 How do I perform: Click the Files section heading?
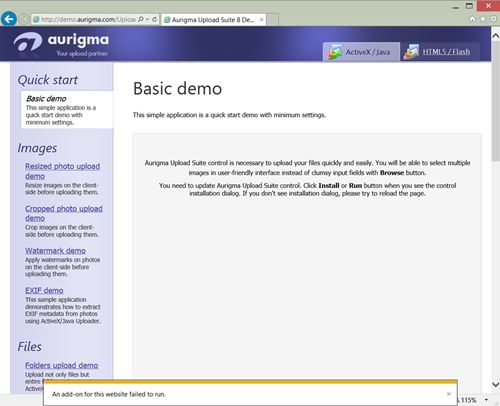point(29,347)
